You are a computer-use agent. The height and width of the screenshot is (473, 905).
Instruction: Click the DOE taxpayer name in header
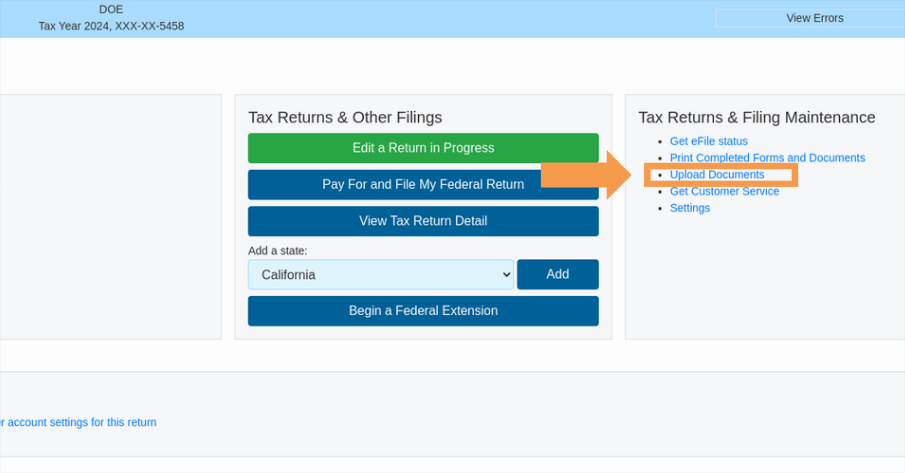[111, 9]
